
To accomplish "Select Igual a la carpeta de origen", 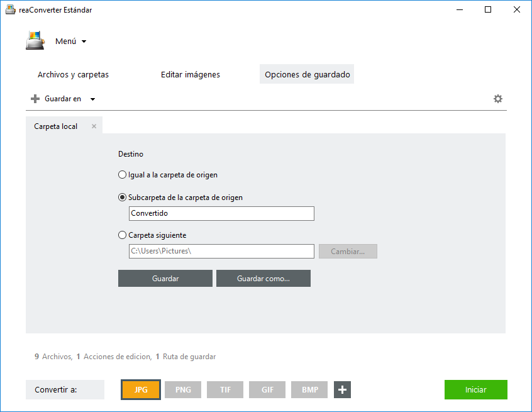I will tap(168, 175).
